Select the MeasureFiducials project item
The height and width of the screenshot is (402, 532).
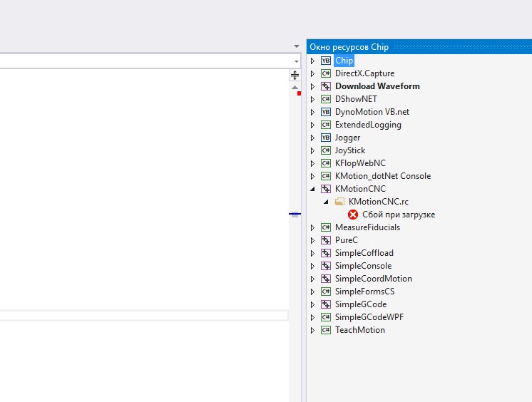tap(367, 227)
